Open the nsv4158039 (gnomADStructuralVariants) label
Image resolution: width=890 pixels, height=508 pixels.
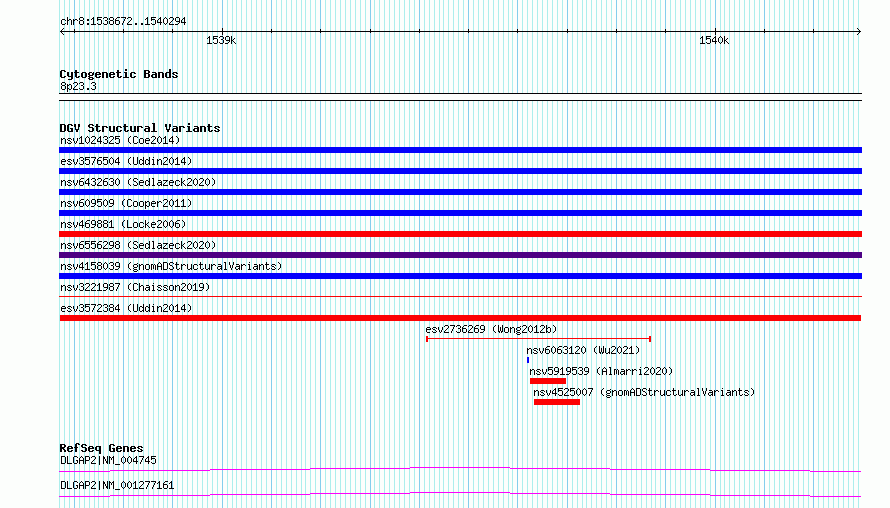coord(171,266)
